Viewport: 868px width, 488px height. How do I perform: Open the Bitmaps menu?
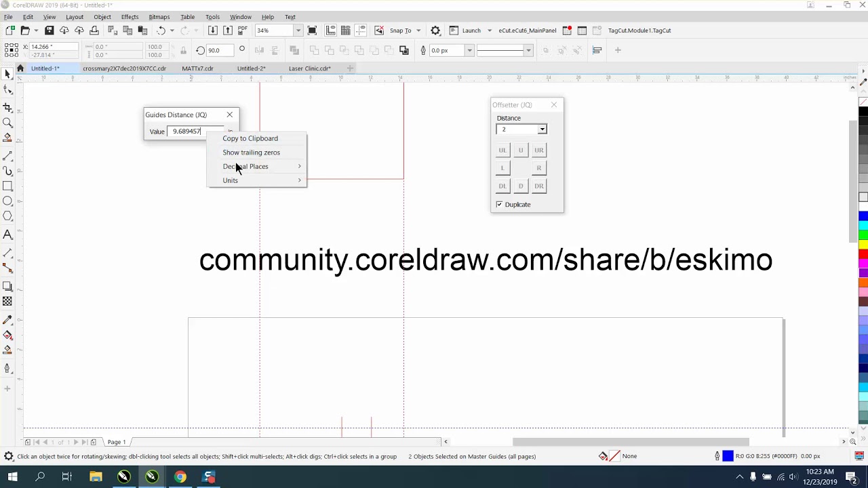(x=159, y=17)
